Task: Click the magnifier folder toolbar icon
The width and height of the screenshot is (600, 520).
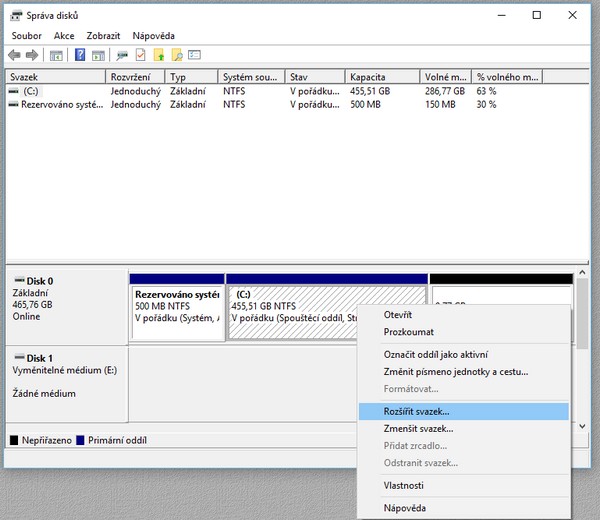Action: point(177,55)
